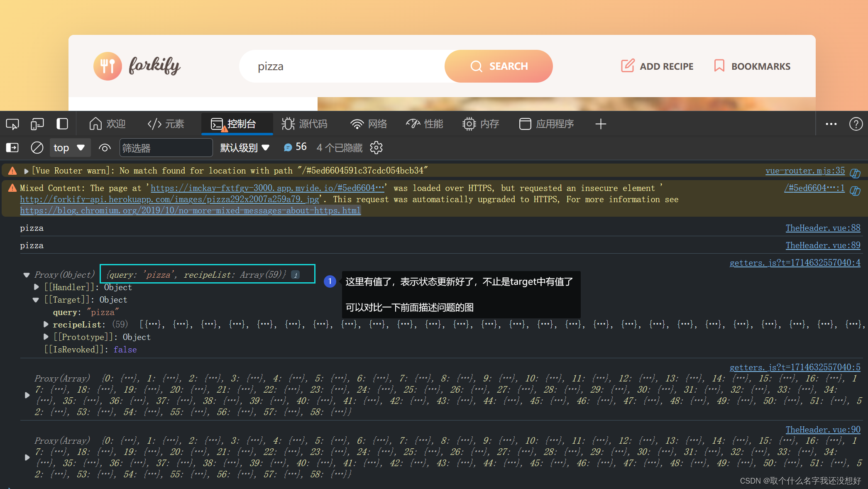The width and height of the screenshot is (868, 489).
Task: Open the /#5ed6604…:1 source link
Action: point(814,188)
